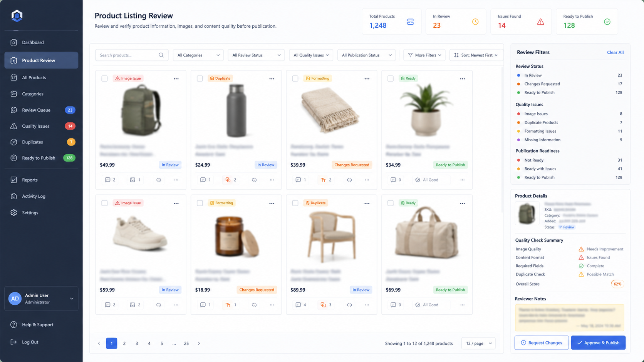Select the $18.99 candle product checkbox
The image size is (644, 362).
pos(200,203)
